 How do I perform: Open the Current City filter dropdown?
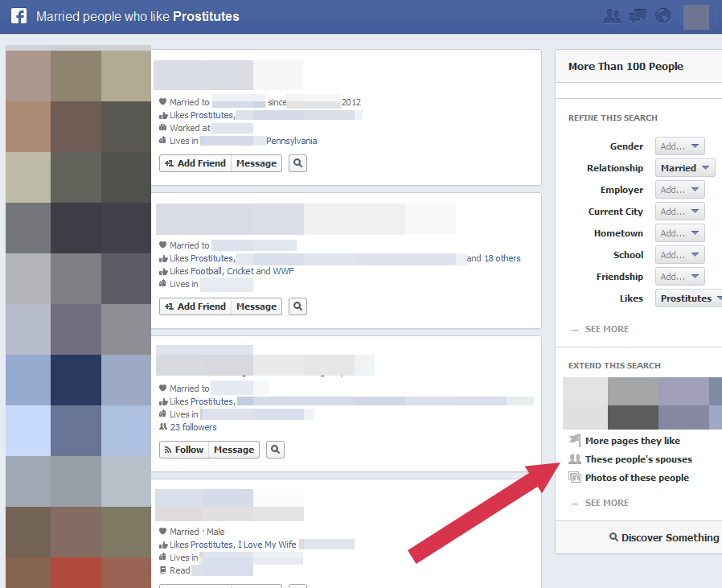[679, 211]
